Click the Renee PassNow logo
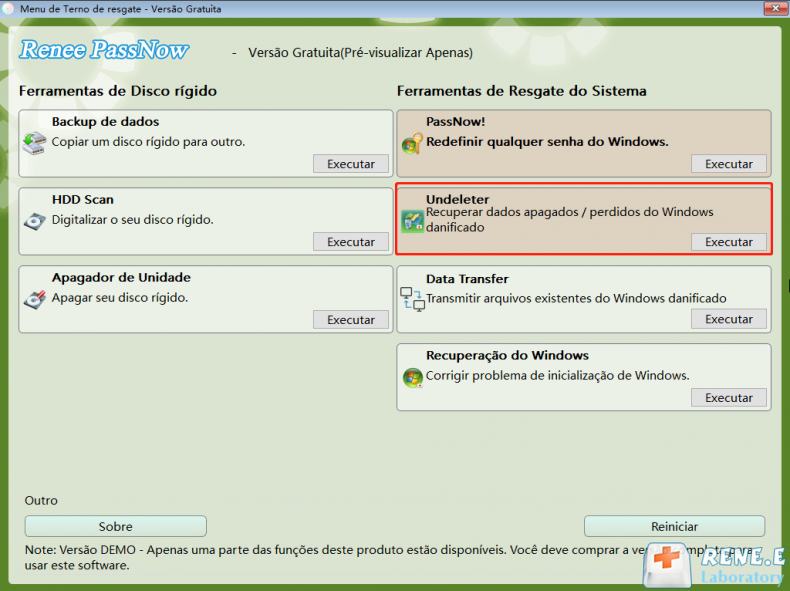 tap(104, 50)
